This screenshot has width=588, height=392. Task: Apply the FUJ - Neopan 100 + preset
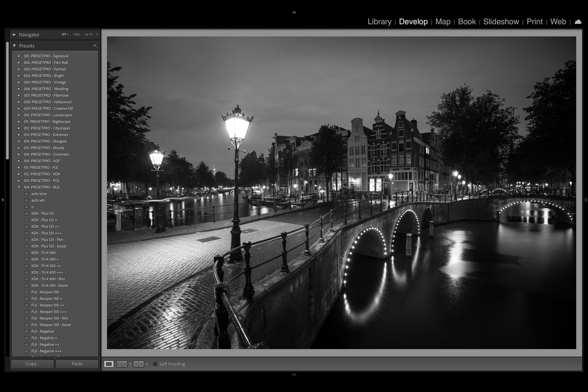pyautogui.click(x=47, y=299)
